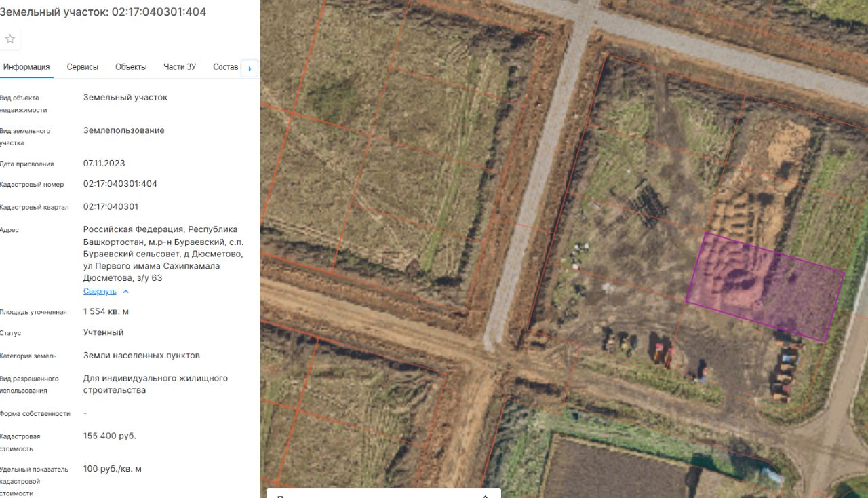
Task: Expand the bottom map panel chevron
Action: (x=485, y=496)
